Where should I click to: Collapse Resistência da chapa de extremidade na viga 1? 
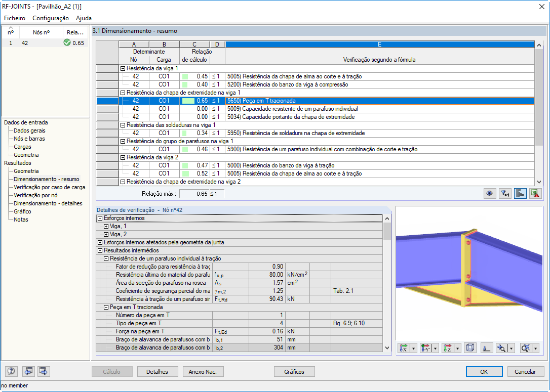[x=123, y=93]
